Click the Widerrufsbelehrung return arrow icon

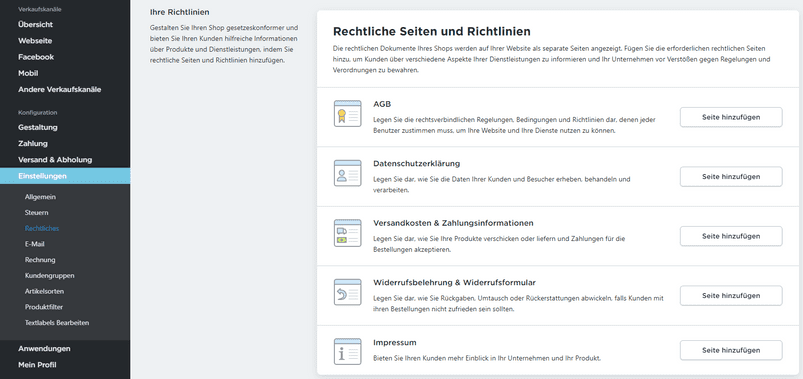(x=347, y=292)
